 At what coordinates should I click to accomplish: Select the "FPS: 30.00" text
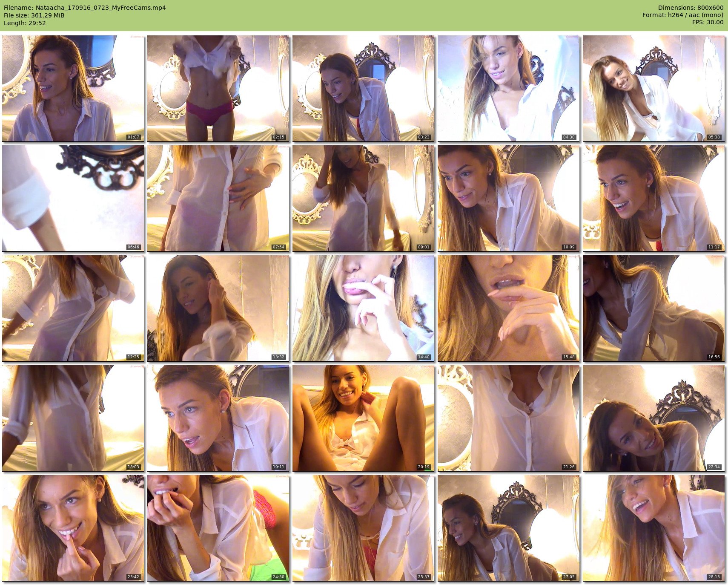click(708, 23)
